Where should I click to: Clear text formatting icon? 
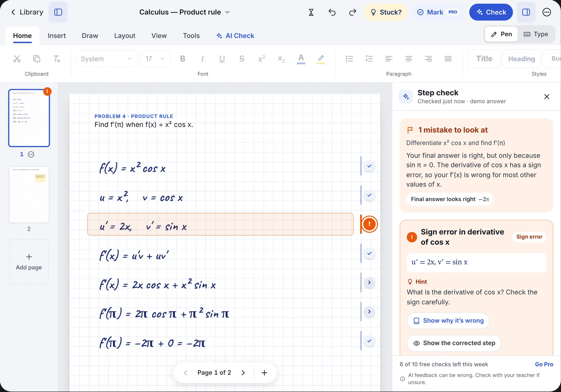[56, 59]
